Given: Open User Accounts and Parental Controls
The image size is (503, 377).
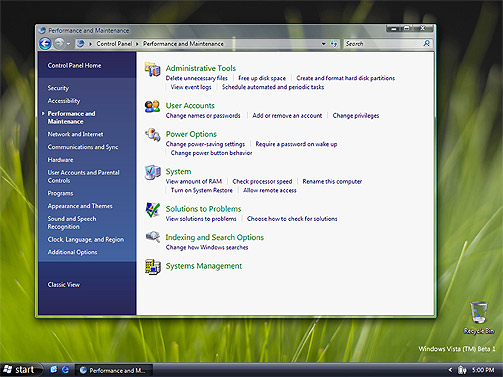Looking at the screenshot, I should (83, 176).
